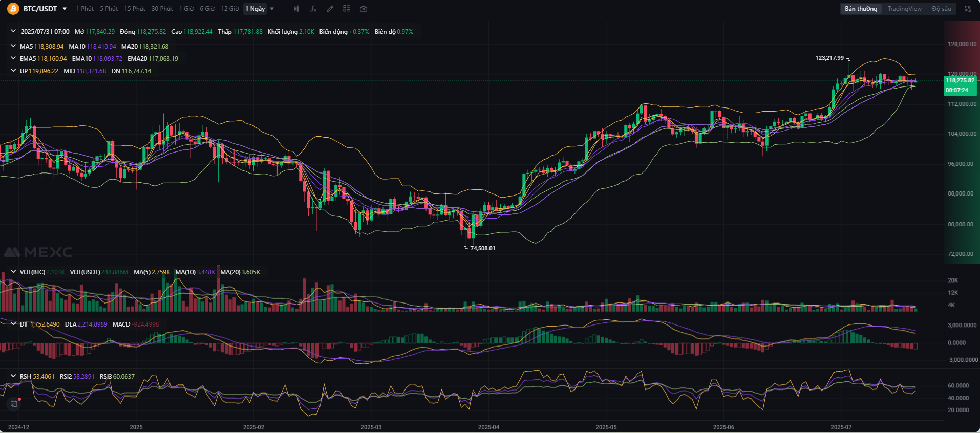
Task: Click the Biến động +0.37% value
Action: 359,31
